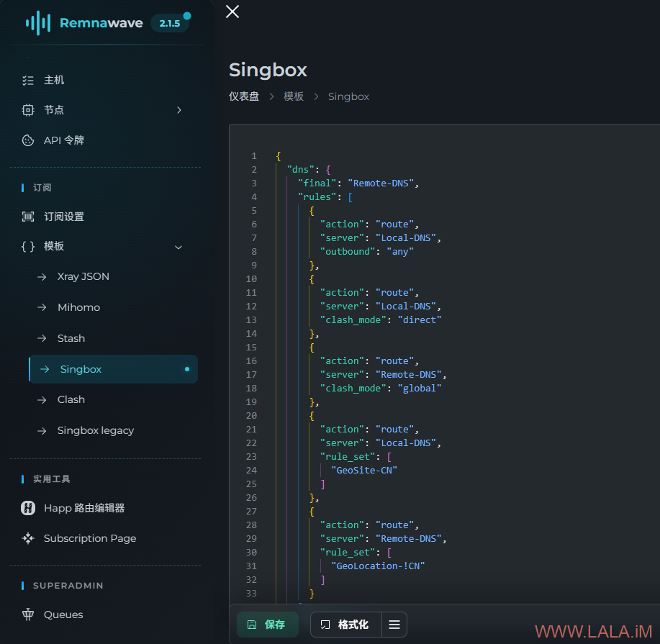The height and width of the screenshot is (644, 660).
Task: Expand the 节点 submenu chevron
Action: (179, 110)
